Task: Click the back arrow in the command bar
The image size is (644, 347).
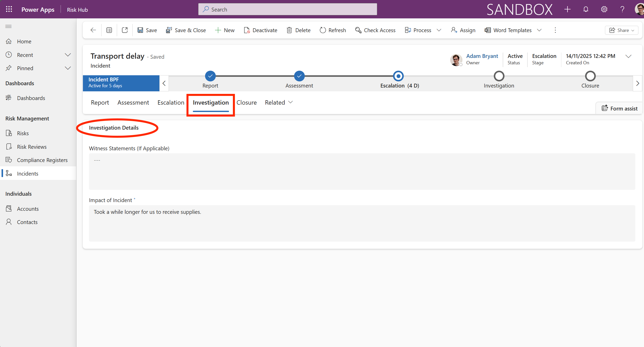Action: point(93,30)
